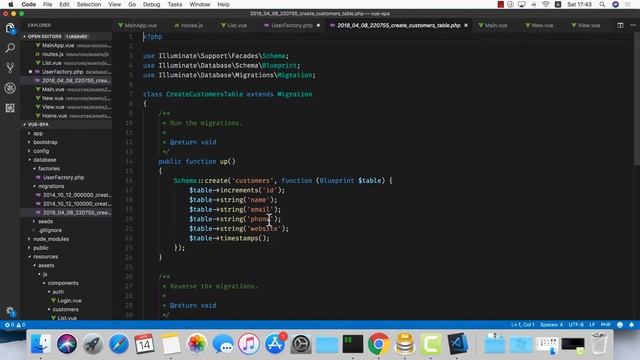
Task: Click the editor vertical scrollbar
Action: (637, 98)
